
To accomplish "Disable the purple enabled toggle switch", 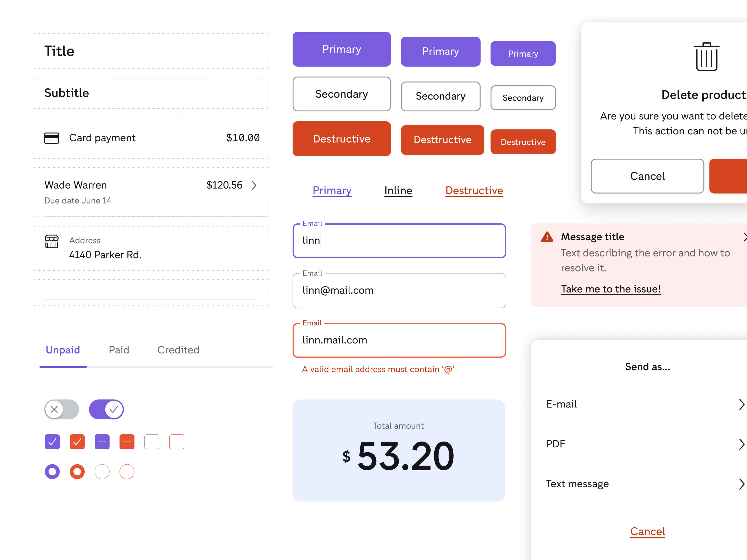I will [x=106, y=409].
